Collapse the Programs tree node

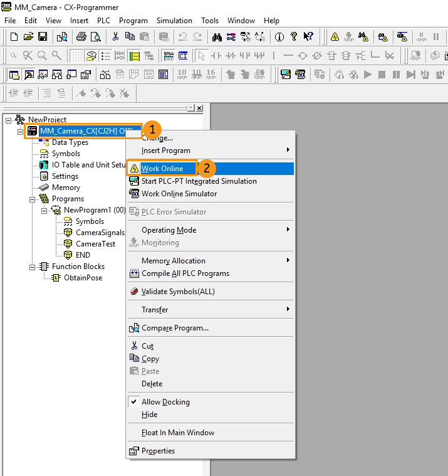pos(32,199)
